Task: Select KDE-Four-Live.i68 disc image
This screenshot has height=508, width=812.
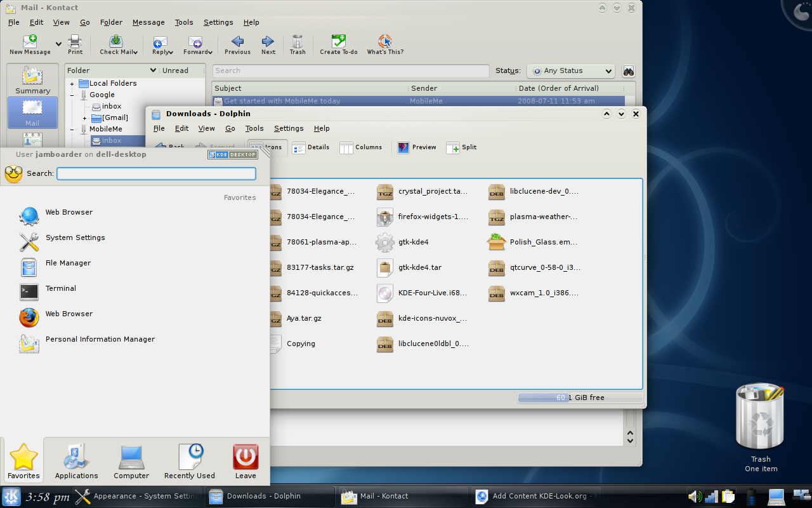Action: pos(421,293)
